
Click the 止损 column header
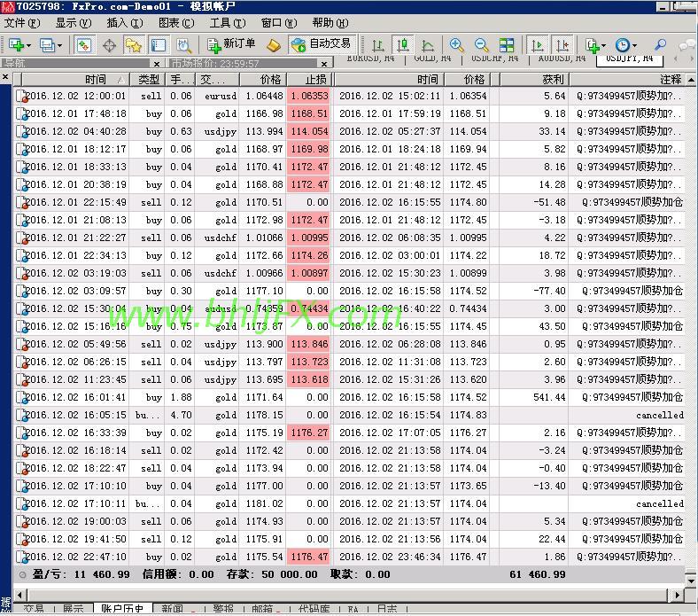[309, 79]
